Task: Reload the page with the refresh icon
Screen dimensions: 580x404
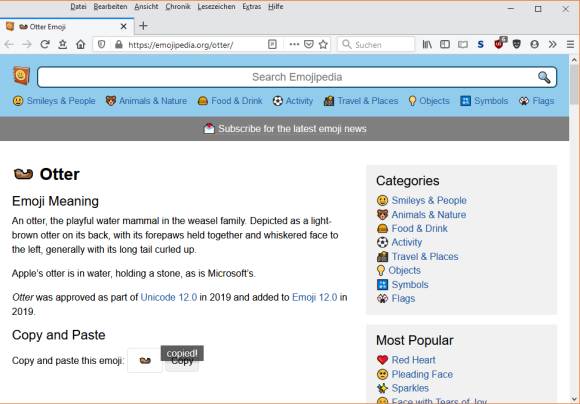Action: click(45, 44)
